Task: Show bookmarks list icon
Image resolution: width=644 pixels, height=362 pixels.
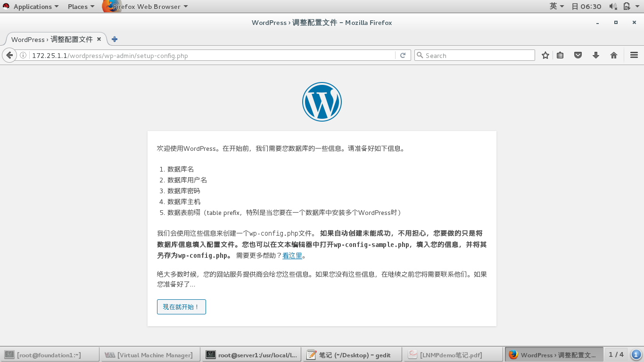Action: click(560, 55)
